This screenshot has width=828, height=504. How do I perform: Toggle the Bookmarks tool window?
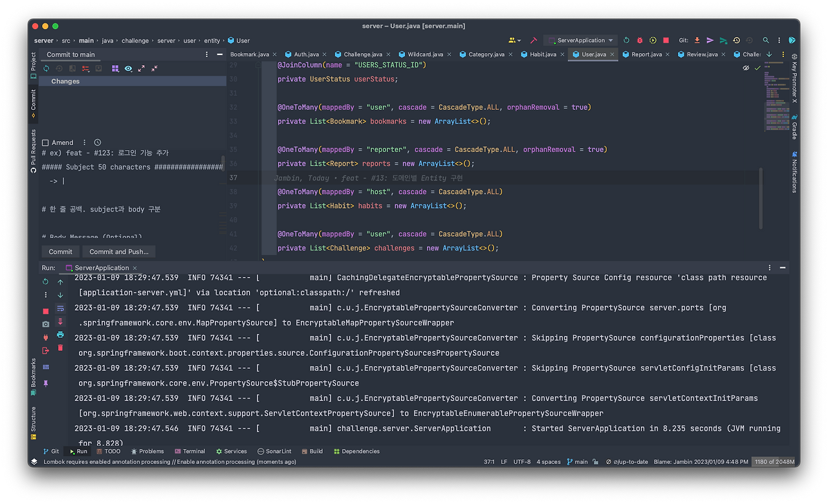tap(34, 377)
